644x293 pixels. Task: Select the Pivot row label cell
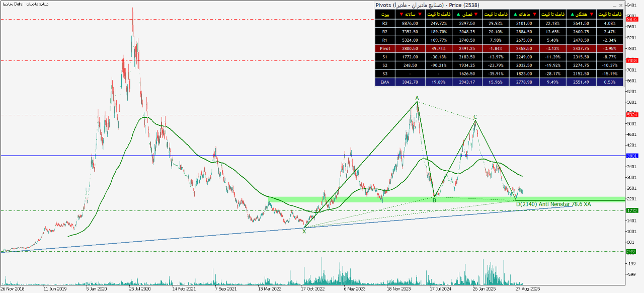[x=384, y=49]
